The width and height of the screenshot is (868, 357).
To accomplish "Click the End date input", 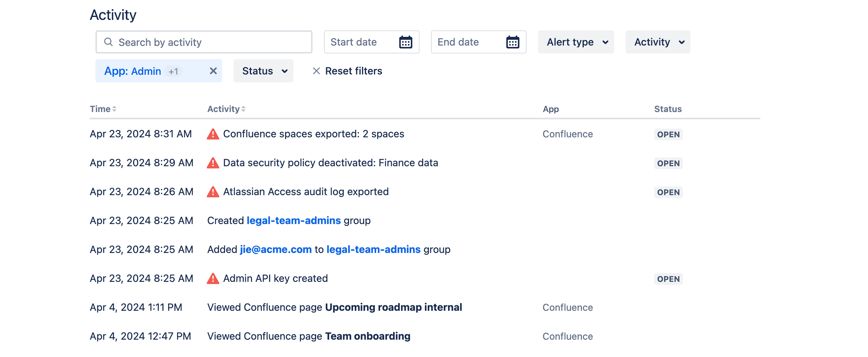I will coord(478,42).
